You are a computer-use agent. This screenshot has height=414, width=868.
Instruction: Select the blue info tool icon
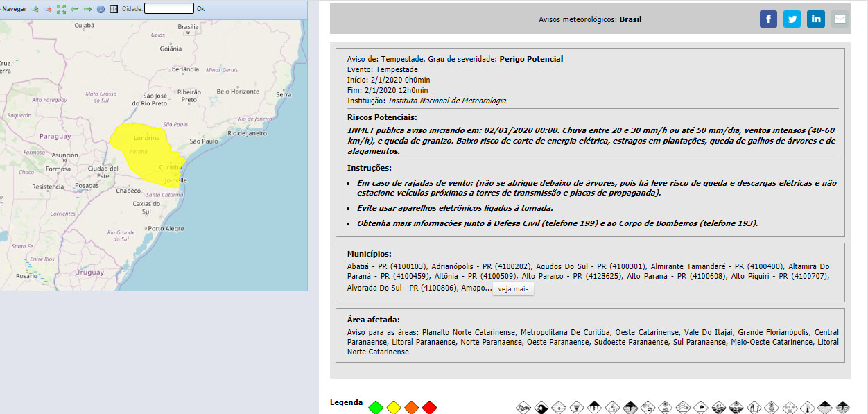101,9
